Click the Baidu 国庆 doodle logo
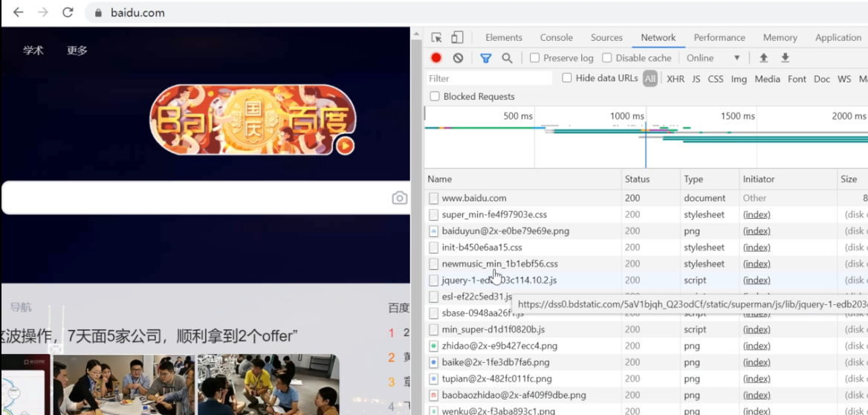 click(x=253, y=120)
